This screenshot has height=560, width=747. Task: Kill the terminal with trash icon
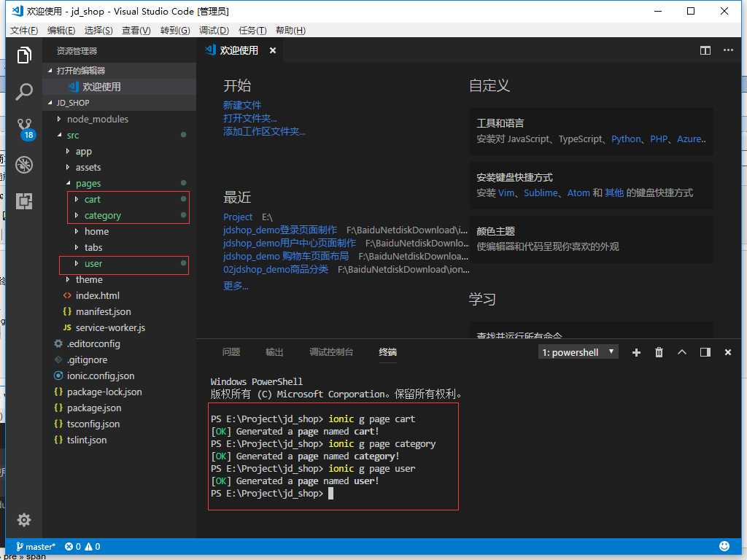point(659,352)
